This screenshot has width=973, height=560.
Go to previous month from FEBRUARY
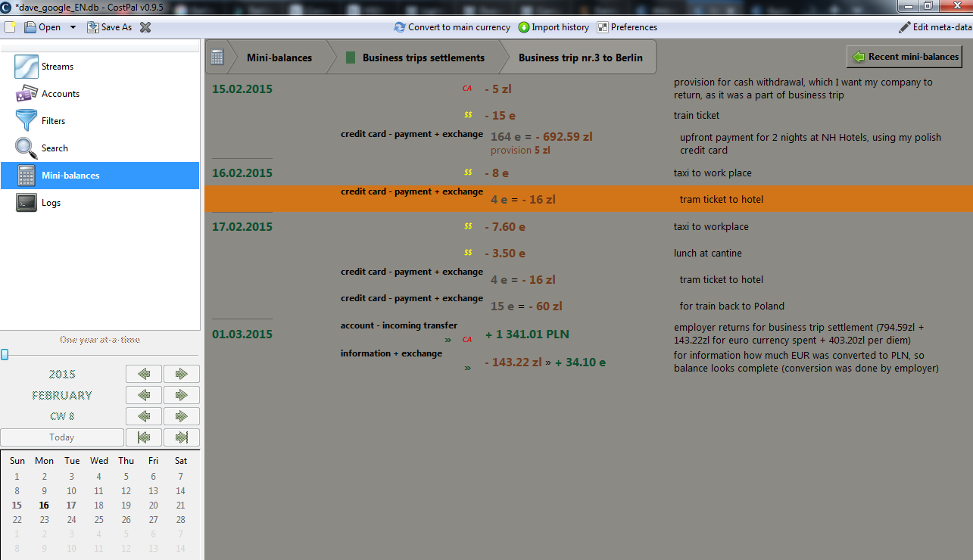click(144, 395)
